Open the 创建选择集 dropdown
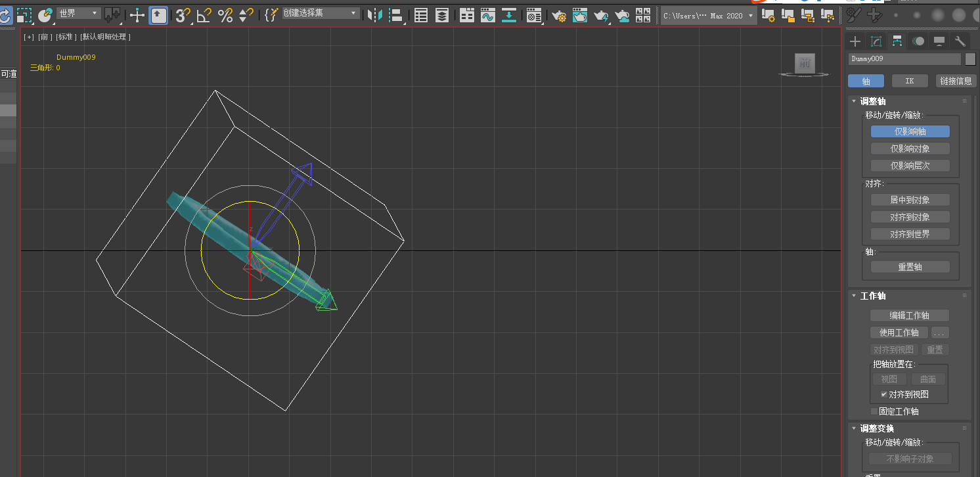This screenshot has height=477, width=980. [x=321, y=13]
